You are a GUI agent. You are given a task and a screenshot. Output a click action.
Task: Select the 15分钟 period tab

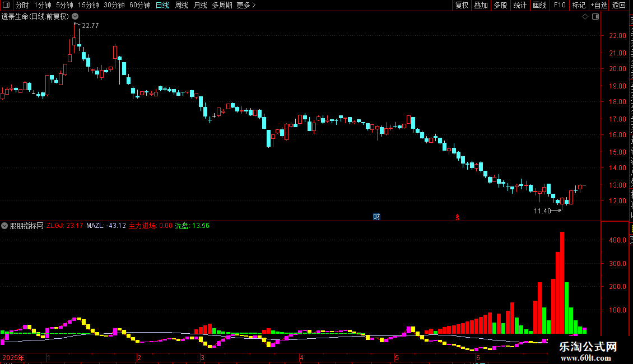(89, 5)
